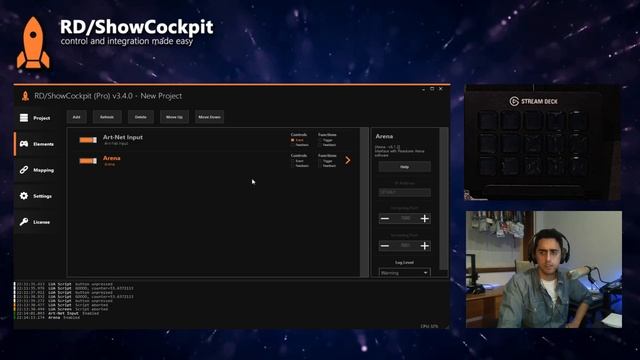Click the 'LUA Screen Script aborted' log line
Image resolution: width=640 pixels, height=360 pixels.
[x=62, y=309]
